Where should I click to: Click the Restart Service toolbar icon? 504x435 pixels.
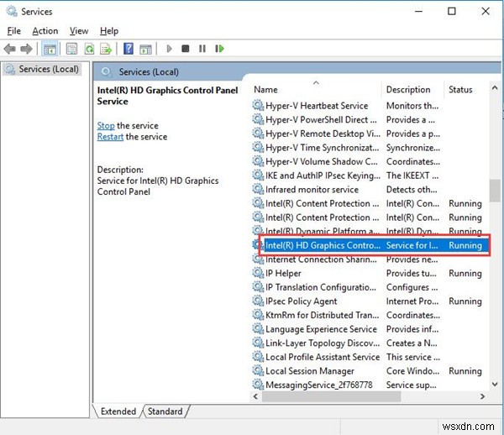219,49
